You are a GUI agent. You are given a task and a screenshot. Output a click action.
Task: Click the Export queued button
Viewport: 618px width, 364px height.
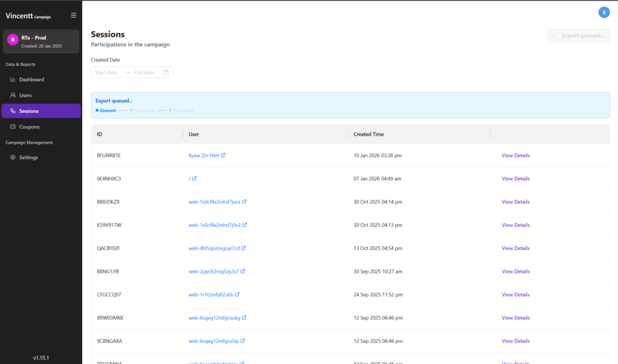(x=578, y=36)
